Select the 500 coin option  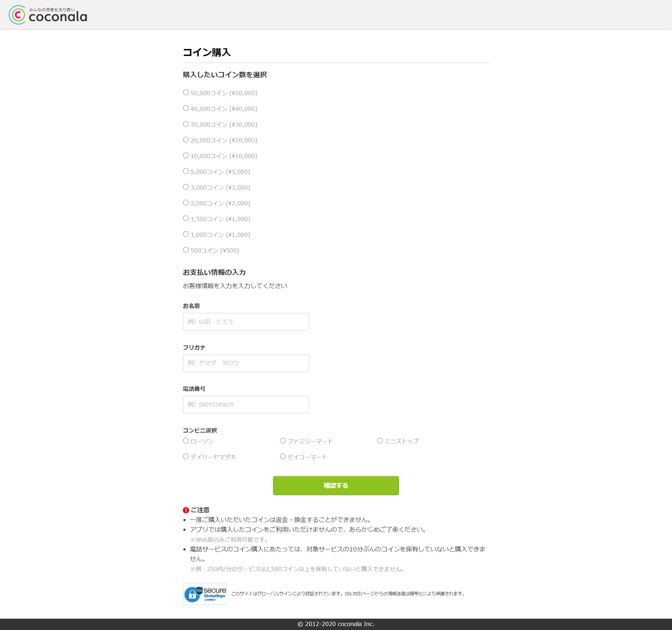click(186, 250)
